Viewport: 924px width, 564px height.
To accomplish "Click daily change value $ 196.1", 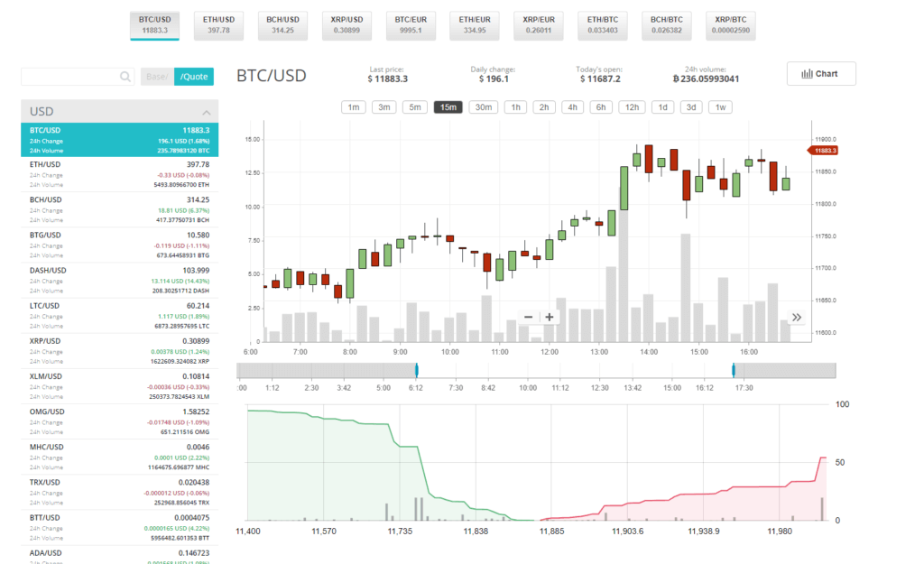I will coord(494,79).
